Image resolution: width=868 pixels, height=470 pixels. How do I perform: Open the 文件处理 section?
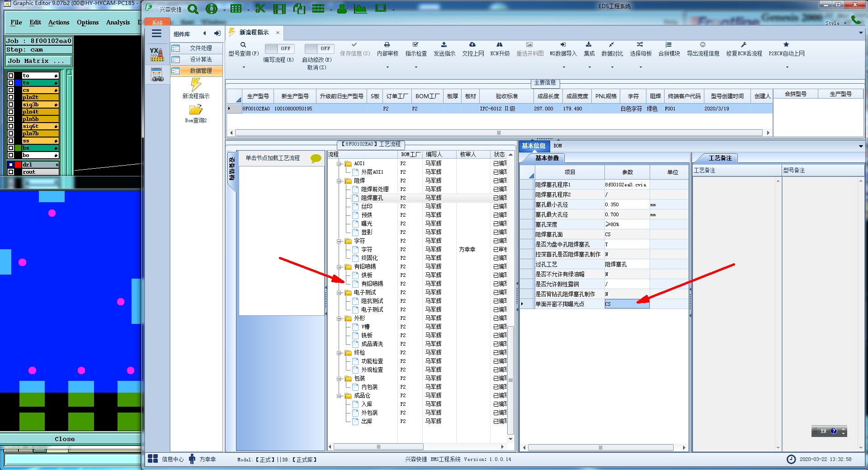197,48
